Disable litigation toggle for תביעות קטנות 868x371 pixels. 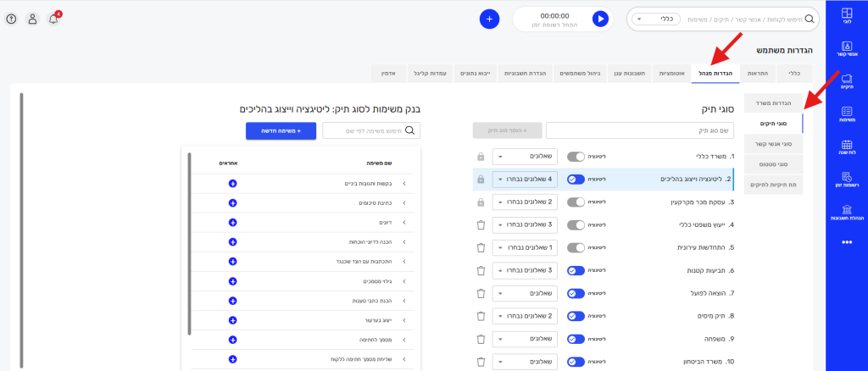coord(576,270)
